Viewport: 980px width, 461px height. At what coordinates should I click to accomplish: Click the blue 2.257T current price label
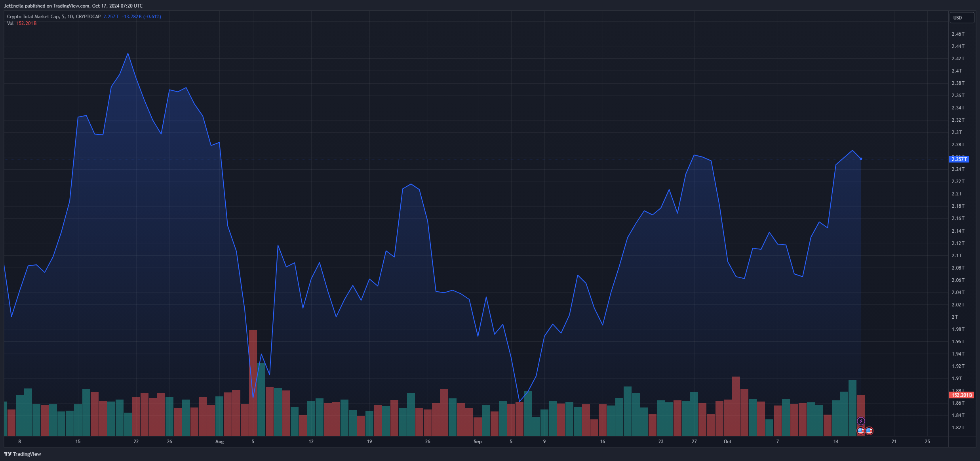coord(959,159)
